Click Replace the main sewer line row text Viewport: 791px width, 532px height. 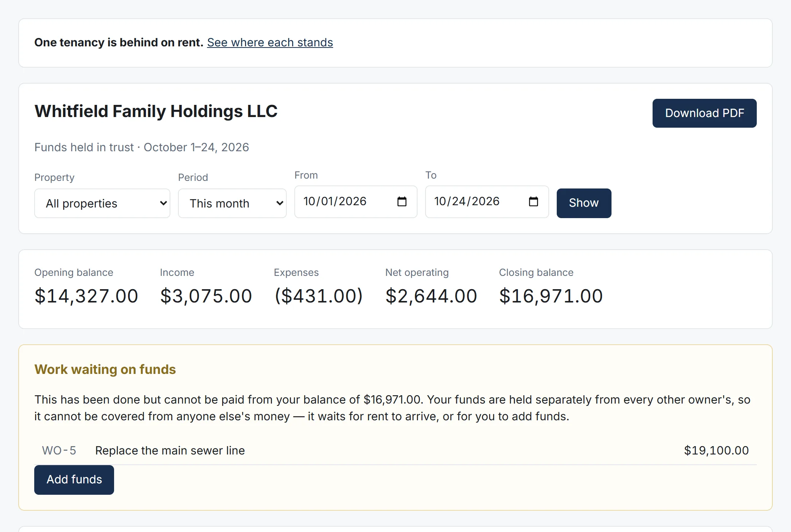pos(170,451)
